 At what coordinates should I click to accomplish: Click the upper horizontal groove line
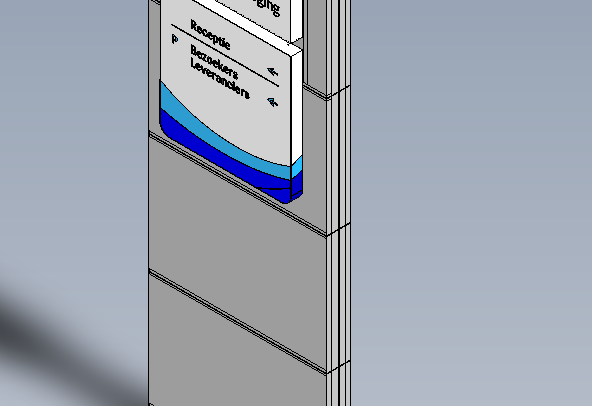(x=238, y=183)
